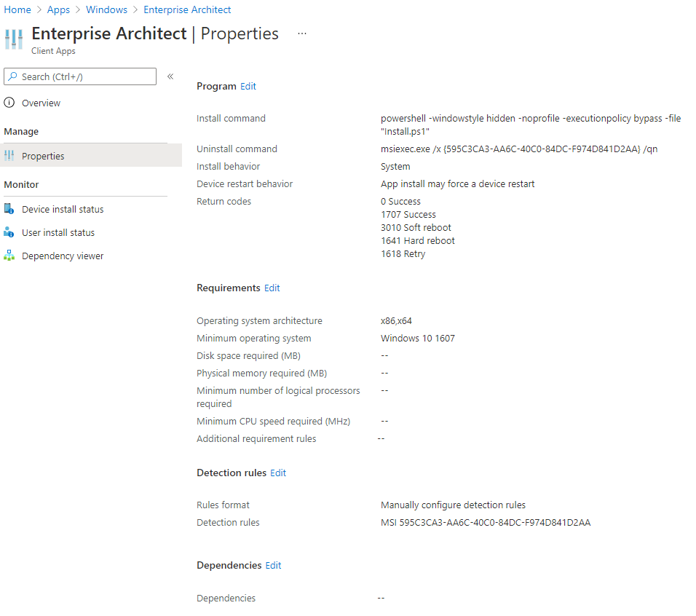
Task: Edit the Dependencies section
Action: tap(273, 565)
